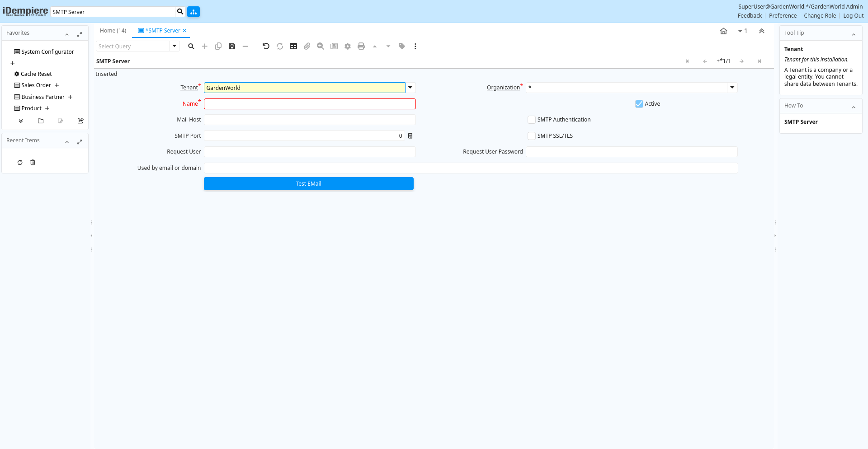Click the Print icon in toolbar
The image size is (868, 449).
click(361, 46)
